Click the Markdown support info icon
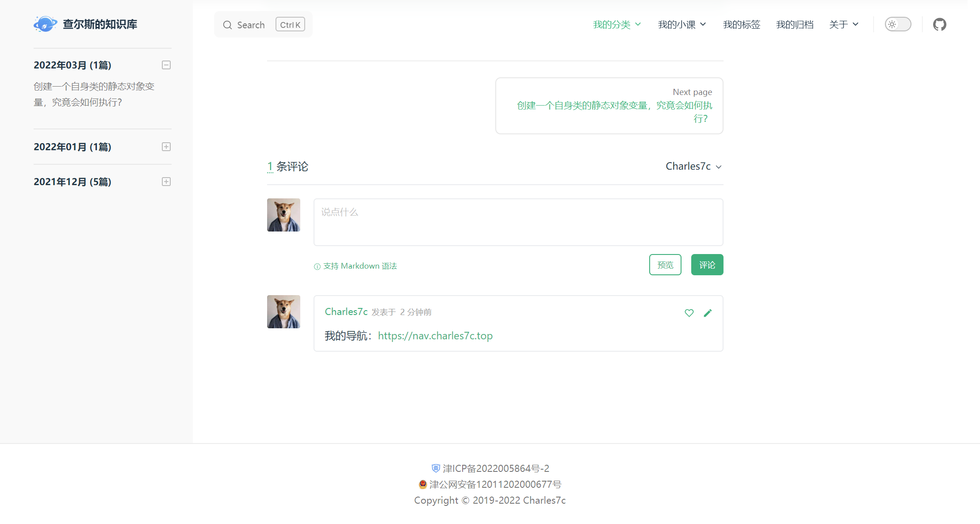 point(317,266)
